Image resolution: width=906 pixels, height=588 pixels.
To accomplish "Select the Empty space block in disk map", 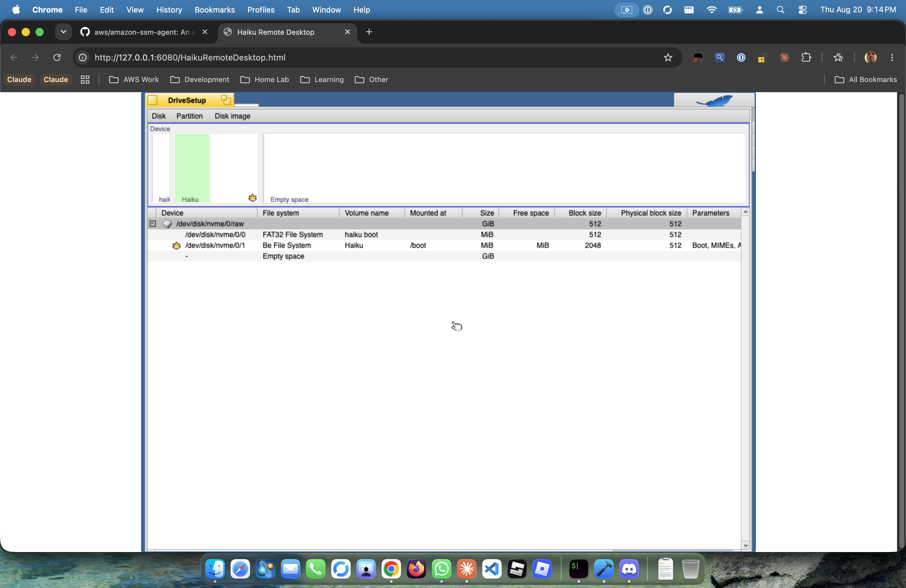I will click(x=505, y=168).
